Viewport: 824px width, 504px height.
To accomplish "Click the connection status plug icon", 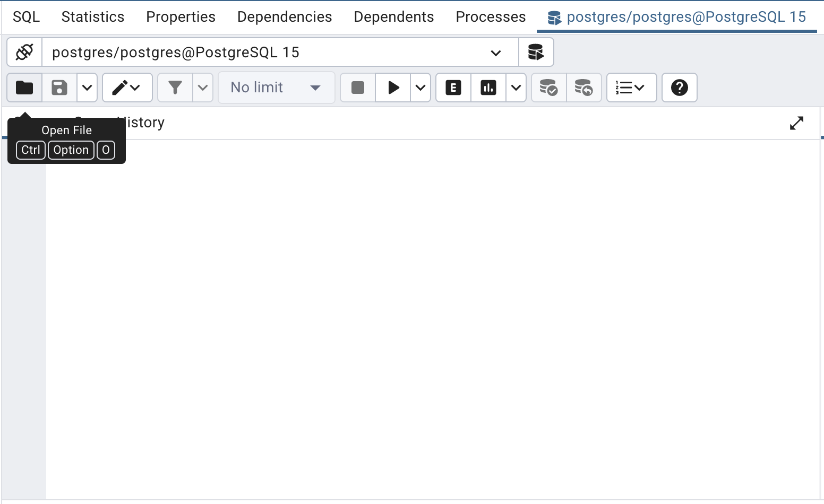I will pyautogui.click(x=24, y=53).
